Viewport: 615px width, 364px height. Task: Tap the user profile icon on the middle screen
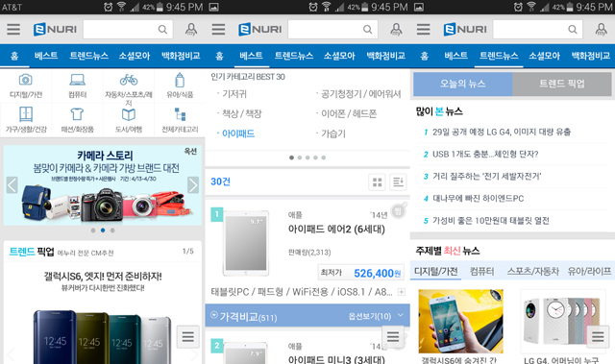coord(396,30)
